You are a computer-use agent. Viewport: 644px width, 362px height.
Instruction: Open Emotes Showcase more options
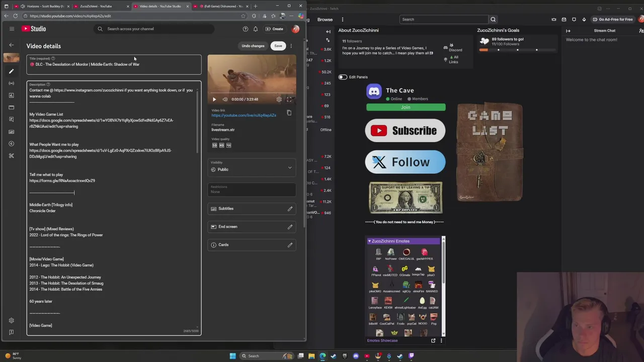[441, 341]
